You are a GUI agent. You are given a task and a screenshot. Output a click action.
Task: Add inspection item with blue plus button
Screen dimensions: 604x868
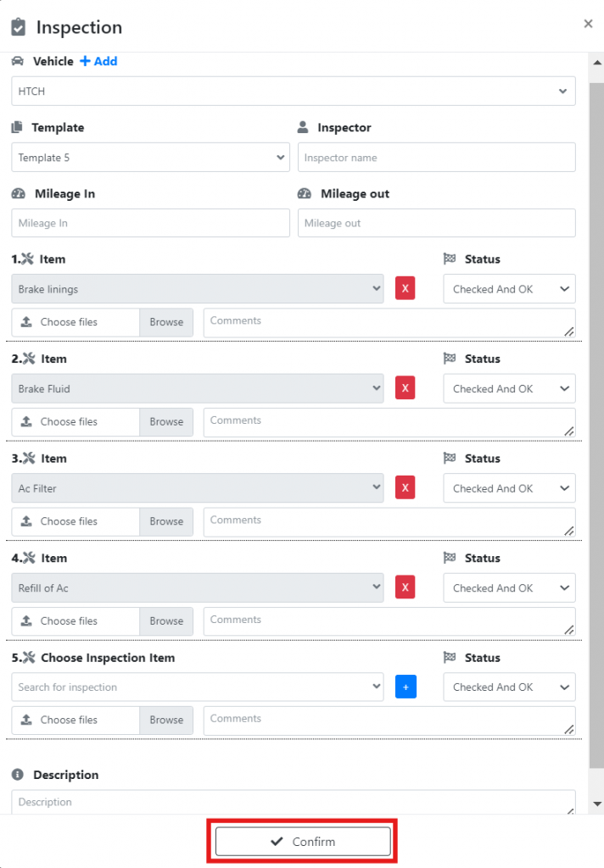[405, 687]
